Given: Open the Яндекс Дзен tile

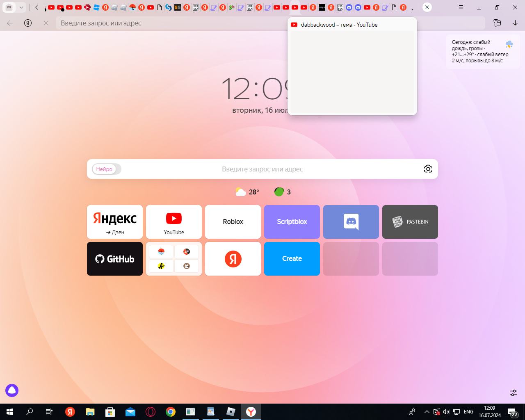Looking at the screenshot, I should (x=115, y=222).
